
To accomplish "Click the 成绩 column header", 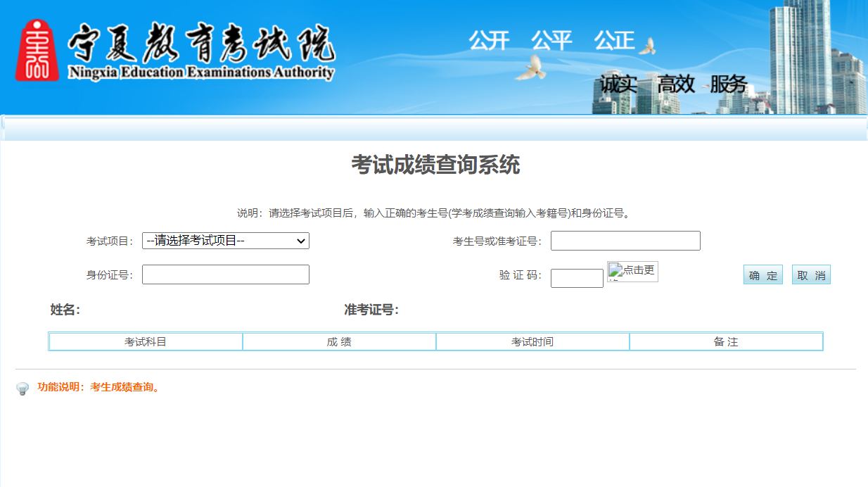I will pos(339,342).
